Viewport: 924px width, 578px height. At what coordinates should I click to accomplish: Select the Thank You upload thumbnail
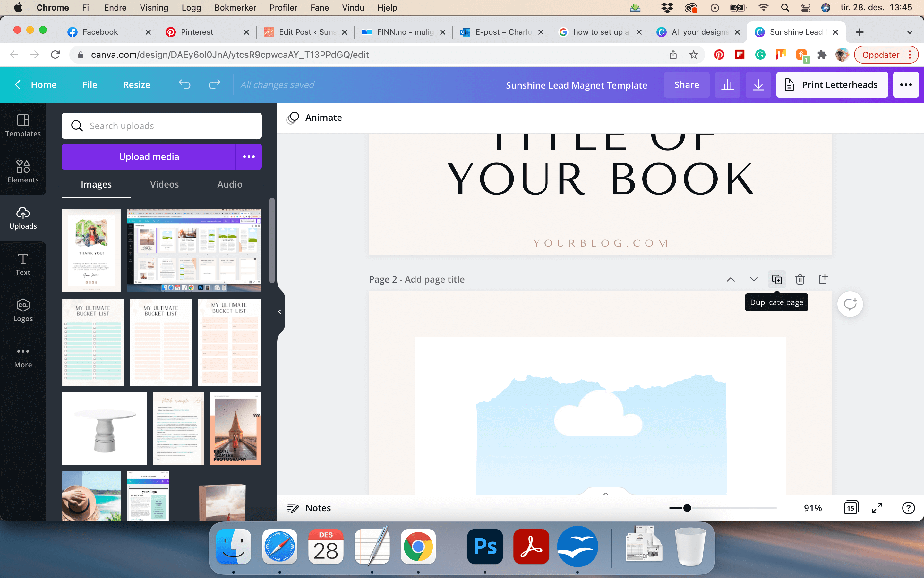coord(91,250)
